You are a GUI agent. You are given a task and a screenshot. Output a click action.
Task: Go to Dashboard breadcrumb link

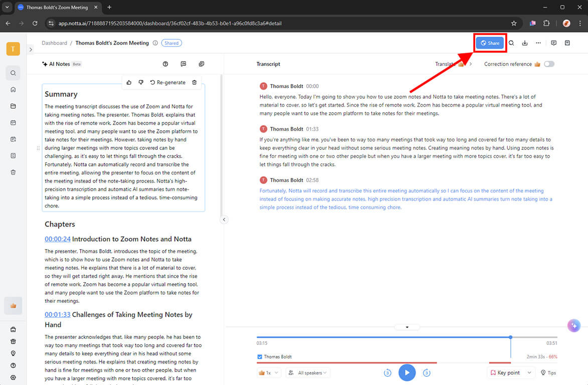tap(54, 43)
